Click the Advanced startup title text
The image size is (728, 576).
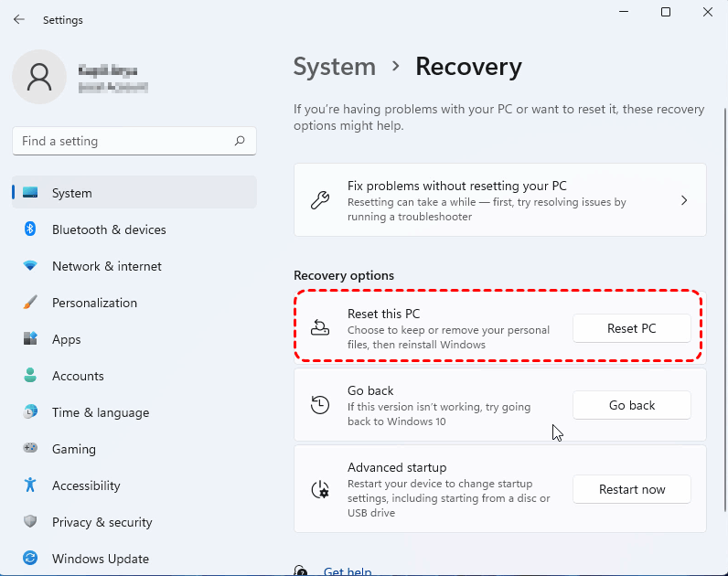pyautogui.click(x=397, y=467)
